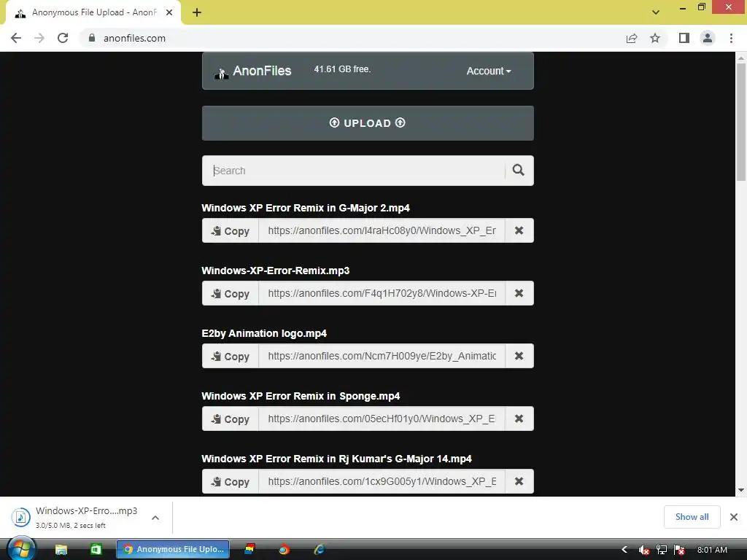Viewport: 747px width, 560px height.
Task: Click title Windows XP Error Remix in G-Major 2.mp4
Action: pos(306,208)
